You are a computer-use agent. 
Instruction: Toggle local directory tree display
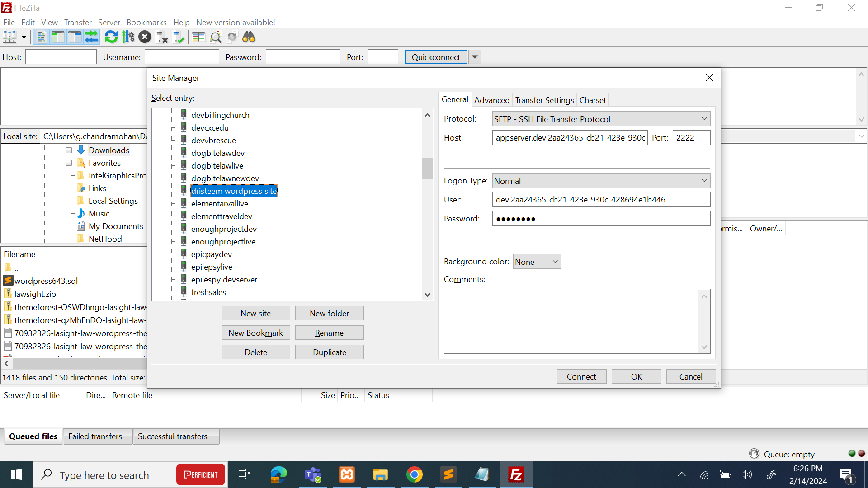[x=58, y=37]
